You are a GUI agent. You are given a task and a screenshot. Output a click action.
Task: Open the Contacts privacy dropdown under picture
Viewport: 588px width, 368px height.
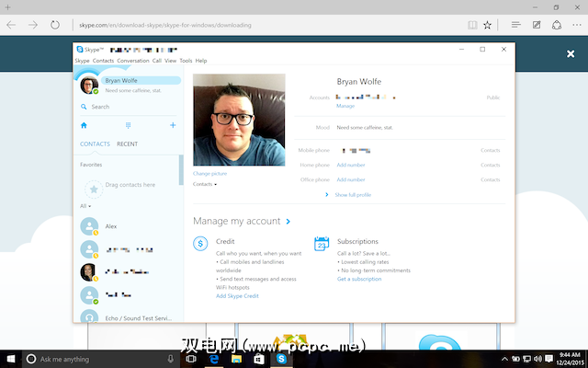point(205,184)
